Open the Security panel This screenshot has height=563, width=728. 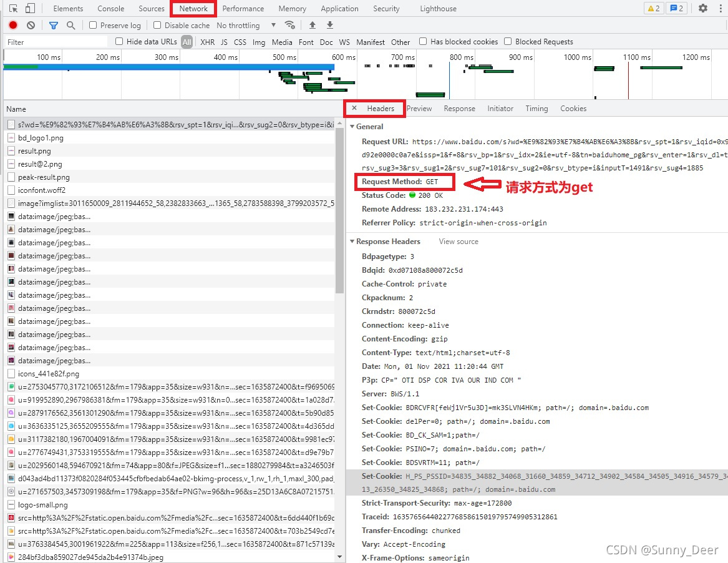386,8
